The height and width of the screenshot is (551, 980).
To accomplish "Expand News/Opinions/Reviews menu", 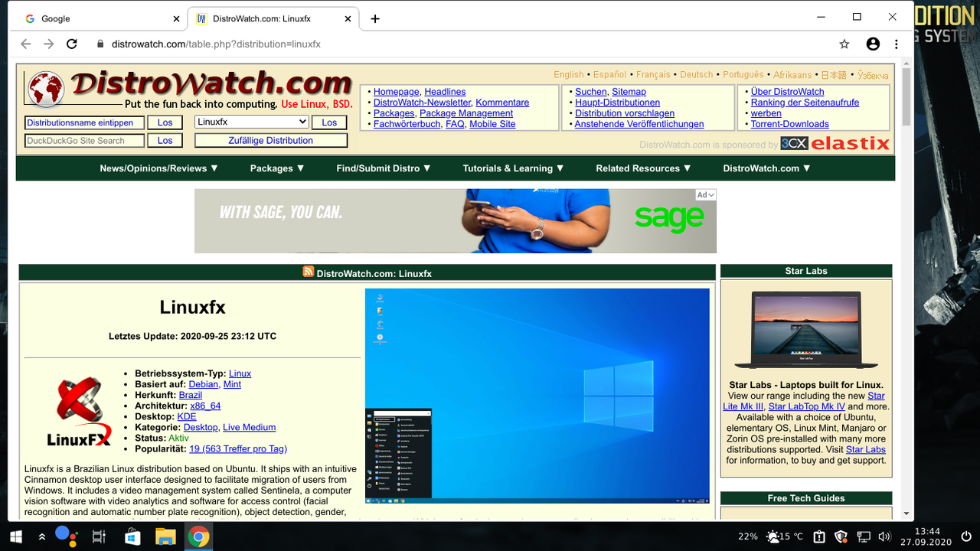I will 159,168.
